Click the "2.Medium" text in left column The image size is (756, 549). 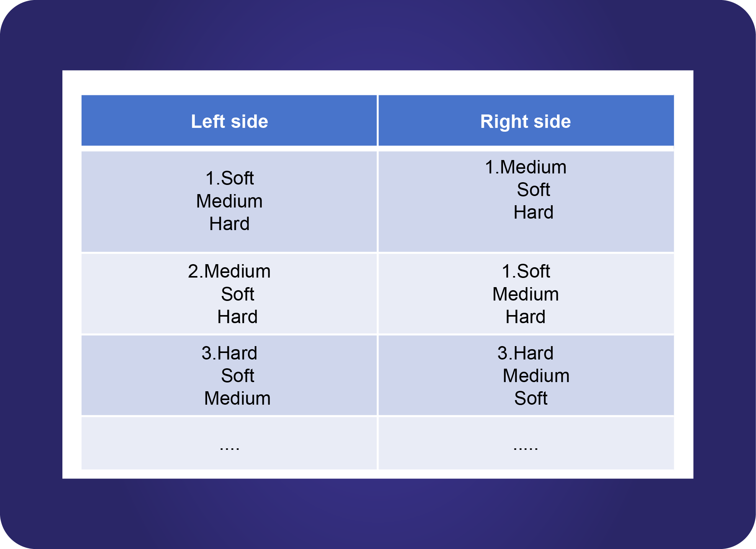(x=229, y=271)
